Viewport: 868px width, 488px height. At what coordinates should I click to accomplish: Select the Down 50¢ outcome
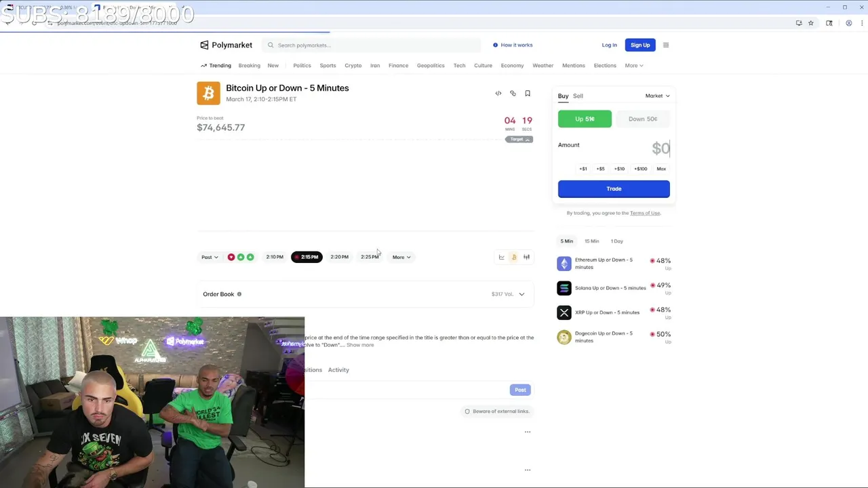pos(643,119)
